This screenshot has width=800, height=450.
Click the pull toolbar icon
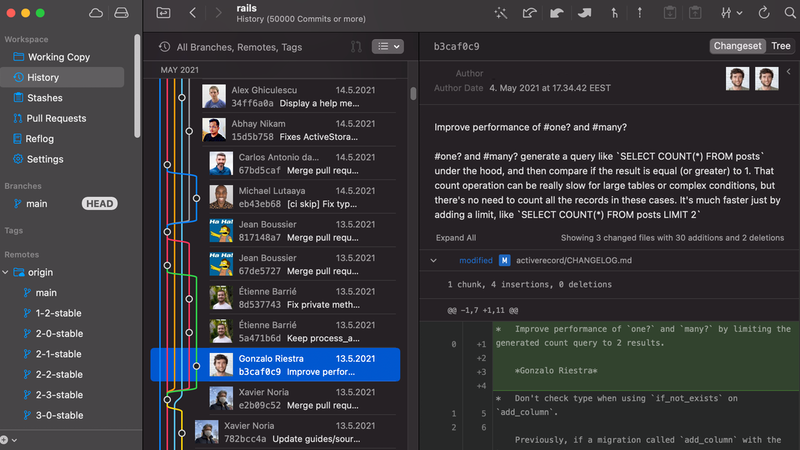point(557,13)
